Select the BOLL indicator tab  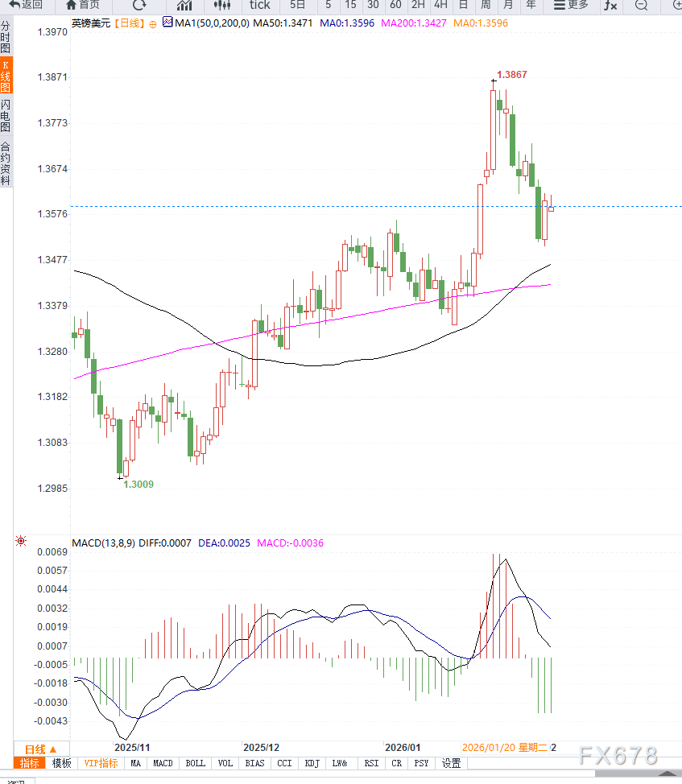(195, 763)
